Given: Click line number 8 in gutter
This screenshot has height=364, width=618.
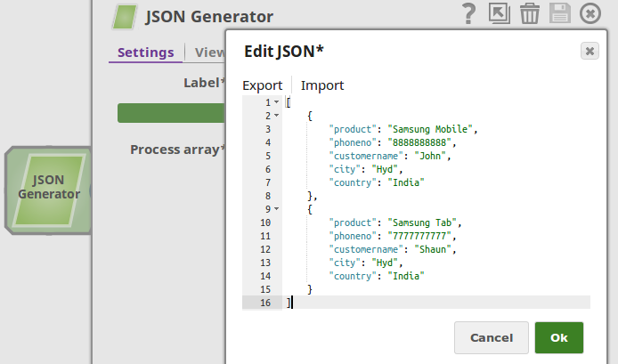Looking at the screenshot, I should pos(268,196).
